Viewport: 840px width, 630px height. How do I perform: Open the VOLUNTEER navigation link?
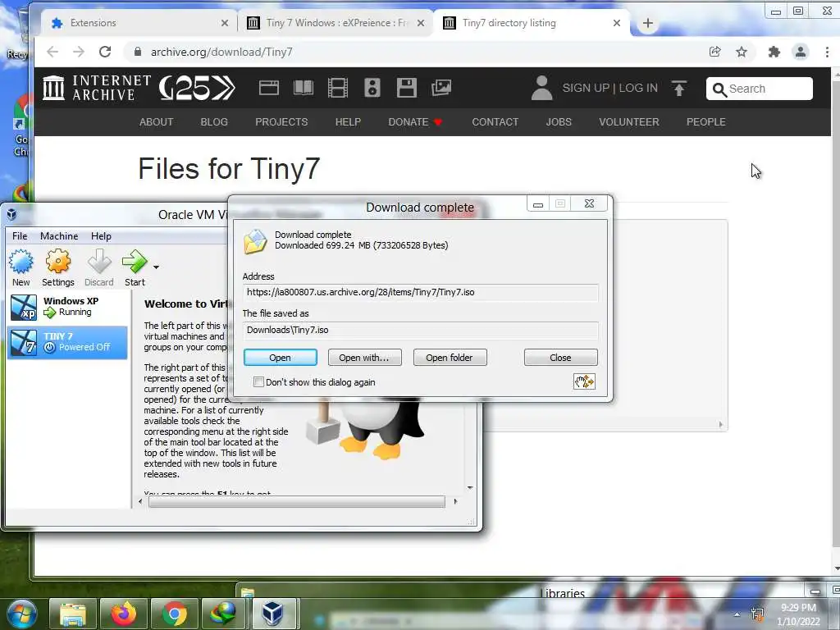click(x=629, y=122)
